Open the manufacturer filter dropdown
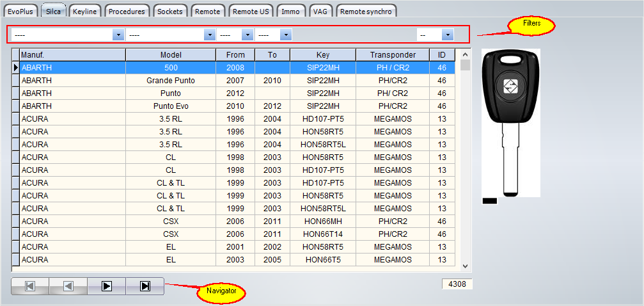Image resolution: width=644 pixels, height=306 pixels. [x=118, y=35]
